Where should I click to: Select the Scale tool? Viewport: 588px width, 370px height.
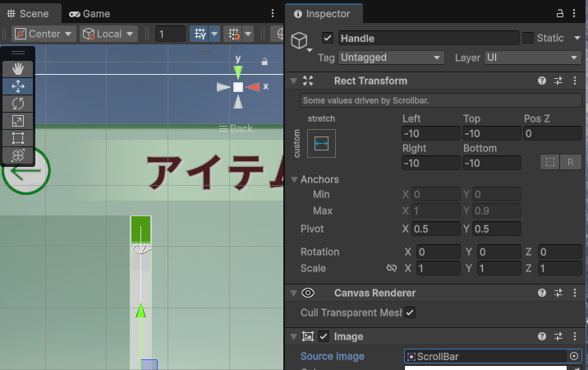point(18,121)
